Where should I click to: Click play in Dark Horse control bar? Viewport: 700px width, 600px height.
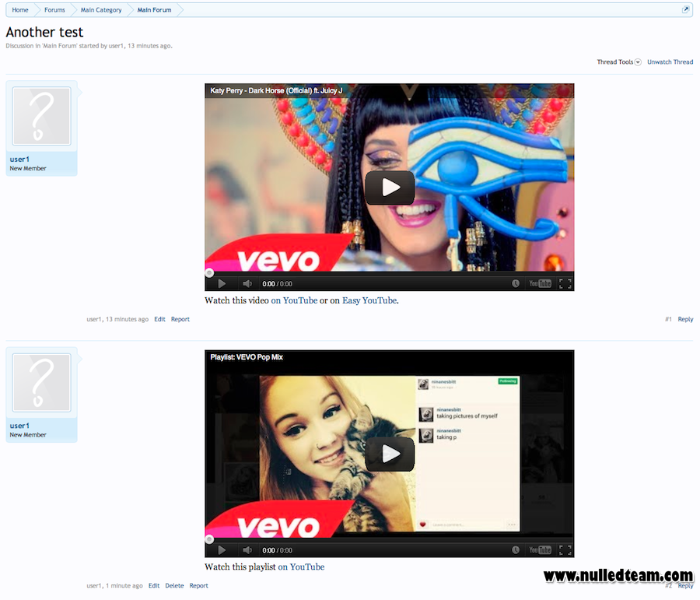222,284
